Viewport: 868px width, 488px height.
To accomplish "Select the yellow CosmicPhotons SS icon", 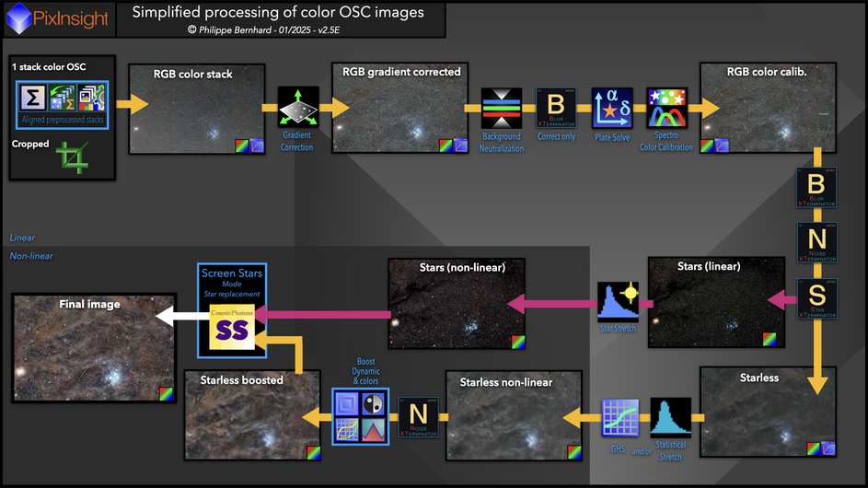I will point(231,331).
